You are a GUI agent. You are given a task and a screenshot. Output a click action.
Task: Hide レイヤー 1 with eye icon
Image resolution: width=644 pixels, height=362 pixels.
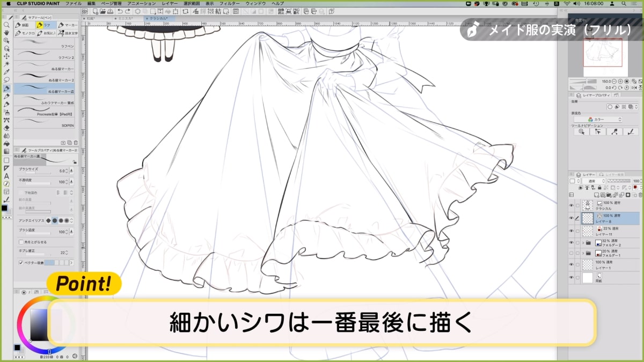571,265
